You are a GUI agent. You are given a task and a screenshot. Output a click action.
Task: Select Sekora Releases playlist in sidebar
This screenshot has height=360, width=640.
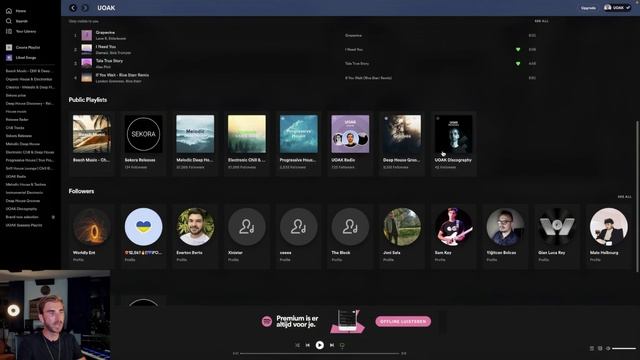pos(19,136)
